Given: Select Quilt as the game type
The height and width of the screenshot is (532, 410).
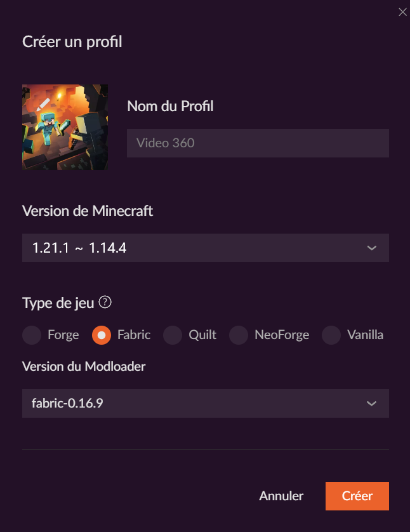Looking at the screenshot, I should [173, 335].
